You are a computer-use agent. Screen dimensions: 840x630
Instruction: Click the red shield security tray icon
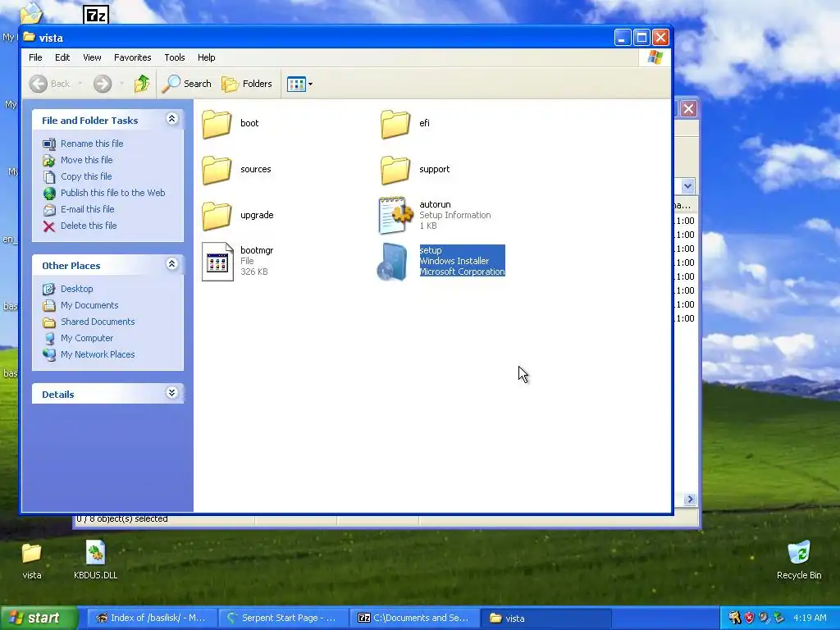pos(749,618)
